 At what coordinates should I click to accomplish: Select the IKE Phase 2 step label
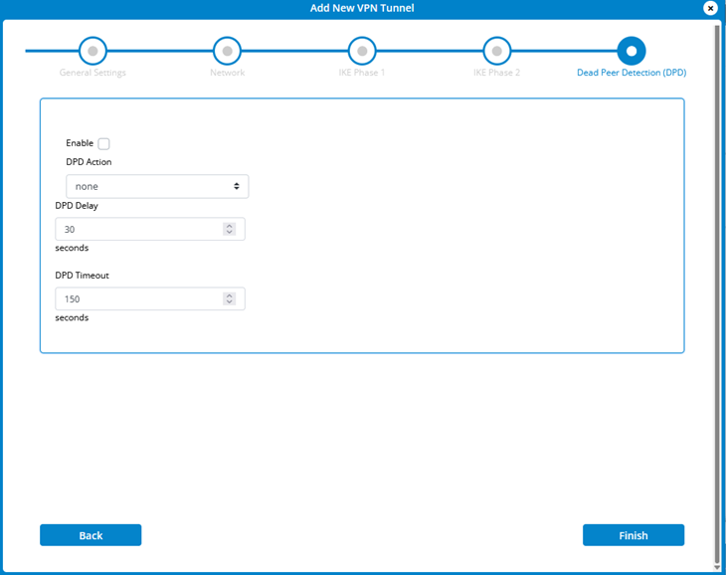(496, 73)
